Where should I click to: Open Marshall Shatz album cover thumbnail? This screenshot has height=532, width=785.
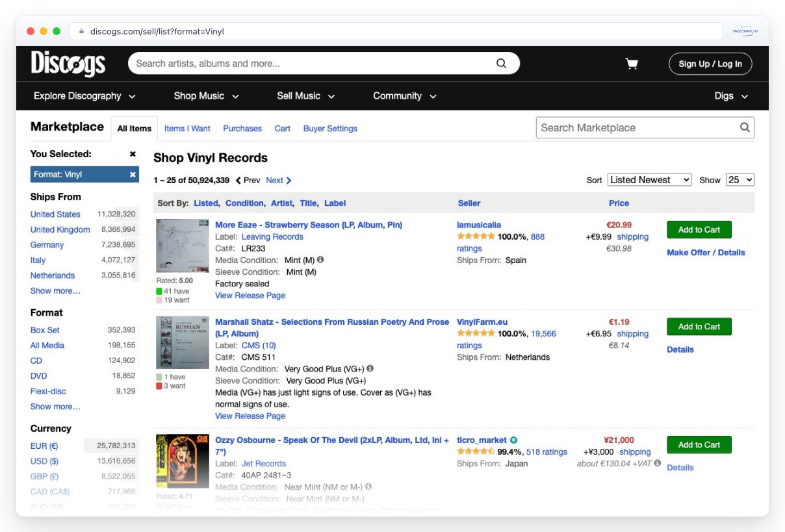coord(183,342)
